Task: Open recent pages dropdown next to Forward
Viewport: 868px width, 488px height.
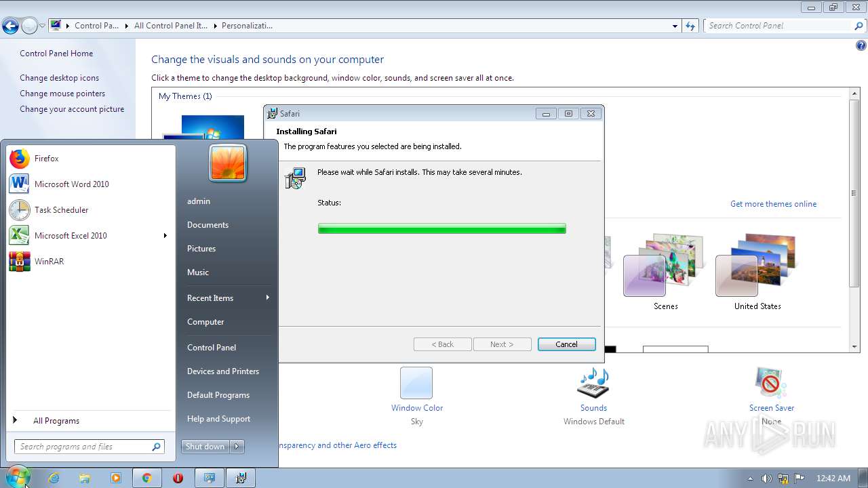Action: [42, 26]
